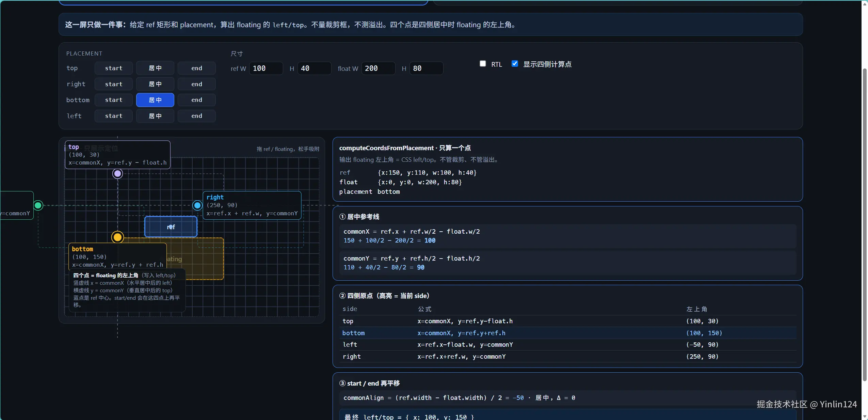Select top end placement

197,68
